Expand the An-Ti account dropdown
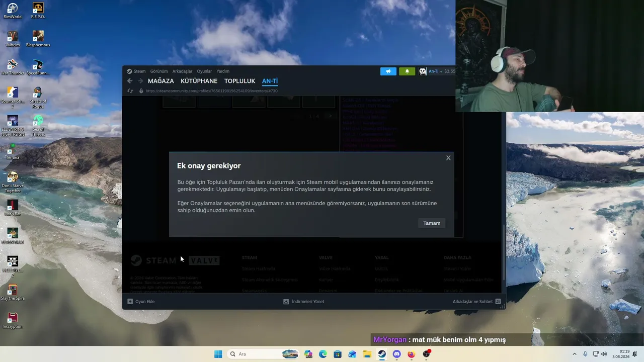Image resolution: width=644 pixels, height=362 pixels. point(442,71)
